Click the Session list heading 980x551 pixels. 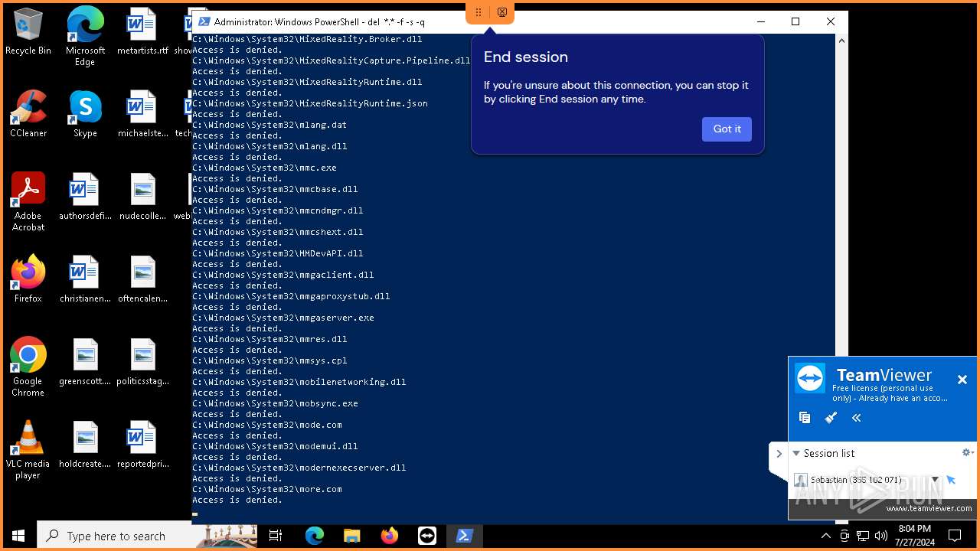pyautogui.click(x=829, y=453)
